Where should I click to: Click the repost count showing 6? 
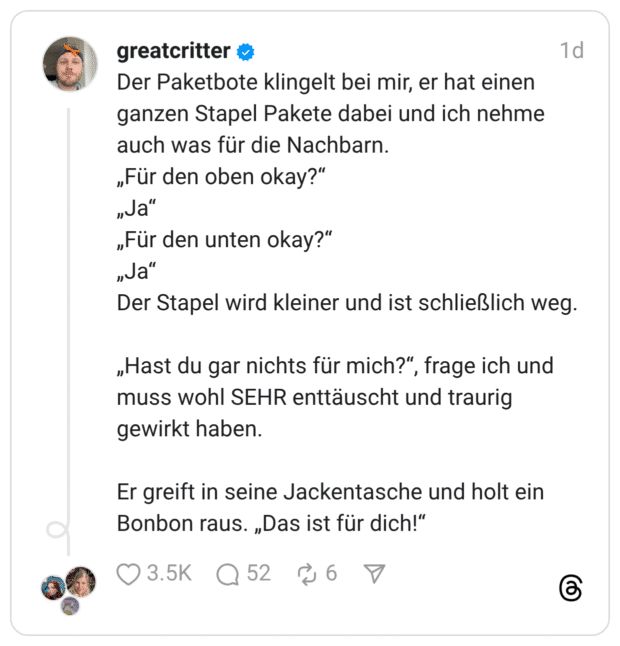(331, 574)
